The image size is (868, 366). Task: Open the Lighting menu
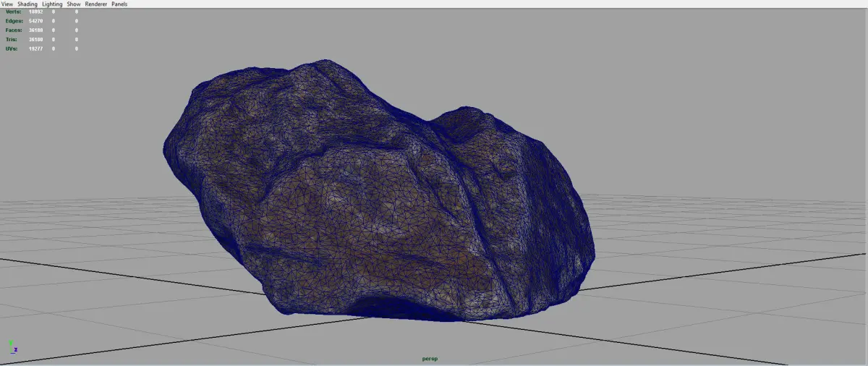click(52, 4)
